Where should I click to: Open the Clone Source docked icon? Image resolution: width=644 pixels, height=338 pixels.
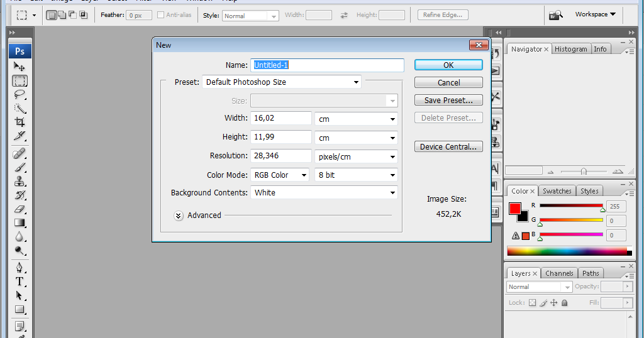click(496, 141)
